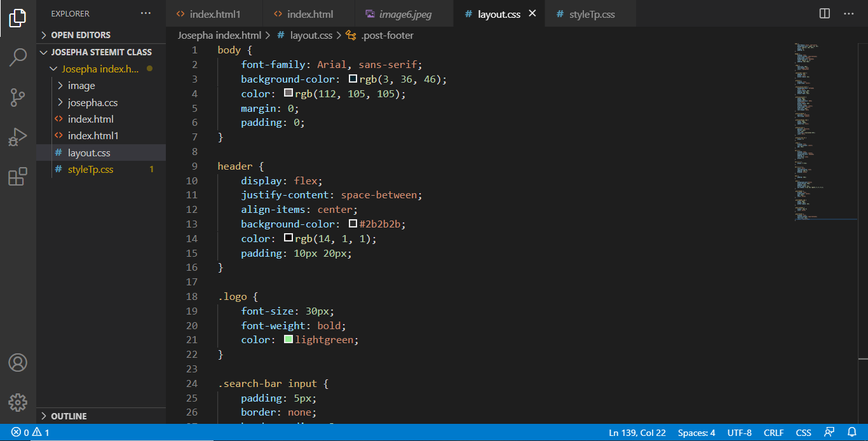Click line number 18 in the gutter
This screenshot has width=868, height=441.
pos(192,296)
